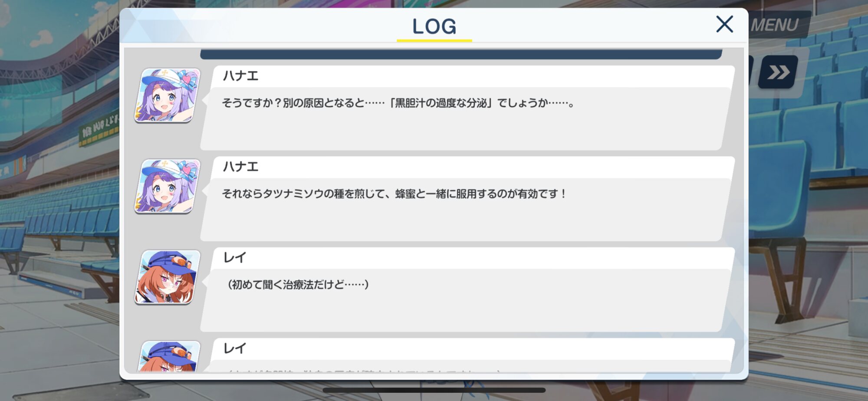Tap the green stadium banner left of the panel
Image resolution: width=868 pixels, height=401 pixels.
99,130
